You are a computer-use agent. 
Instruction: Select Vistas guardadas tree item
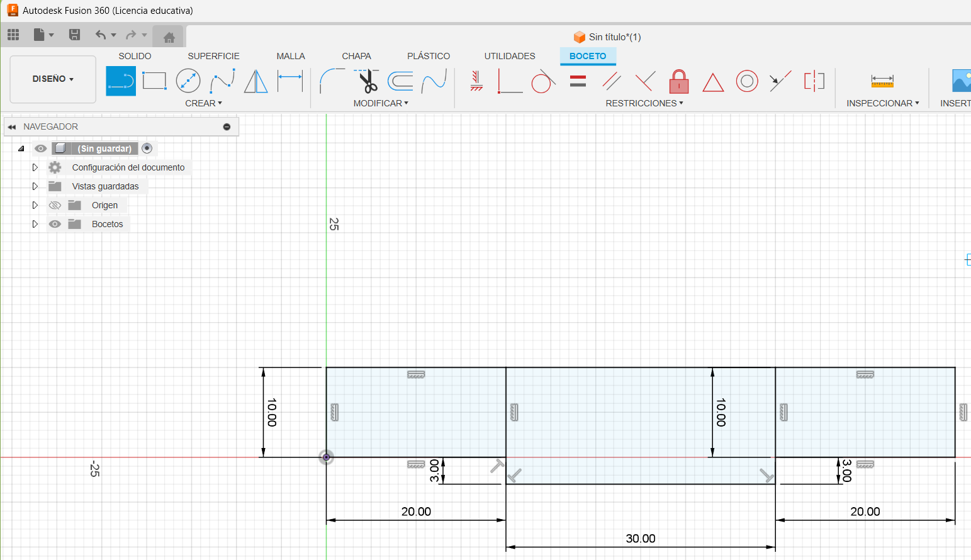[x=105, y=186]
